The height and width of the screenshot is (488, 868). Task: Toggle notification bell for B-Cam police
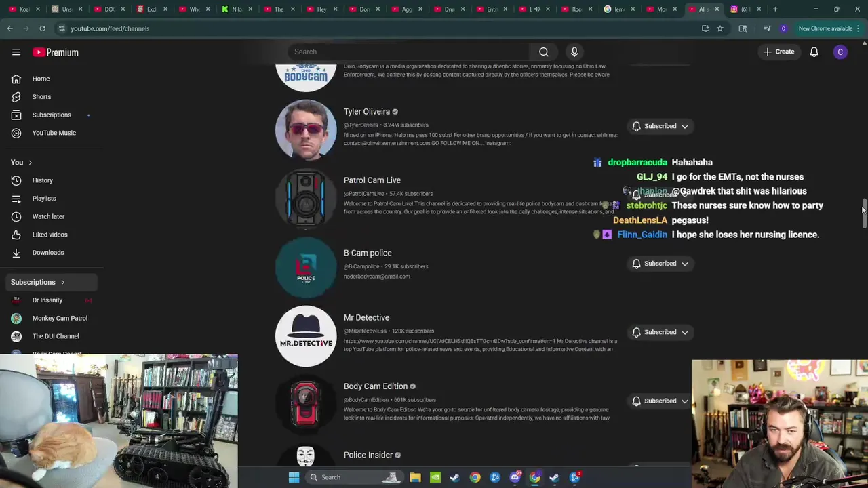point(636,264)
